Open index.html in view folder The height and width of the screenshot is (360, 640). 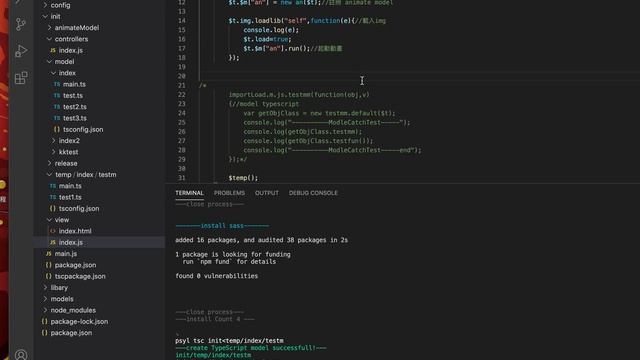click(75, 231)
